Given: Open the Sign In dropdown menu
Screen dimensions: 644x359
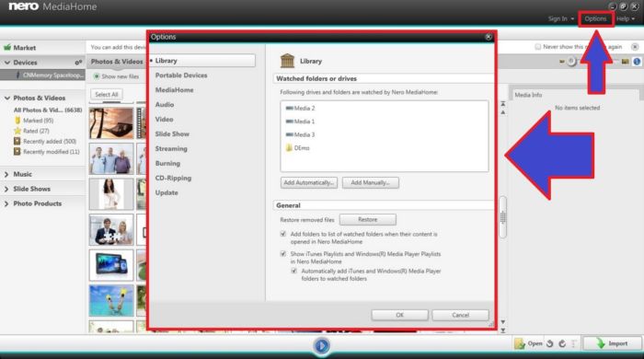Looking at the screenshot, I should pyautogui.click(x=561, y=18).
